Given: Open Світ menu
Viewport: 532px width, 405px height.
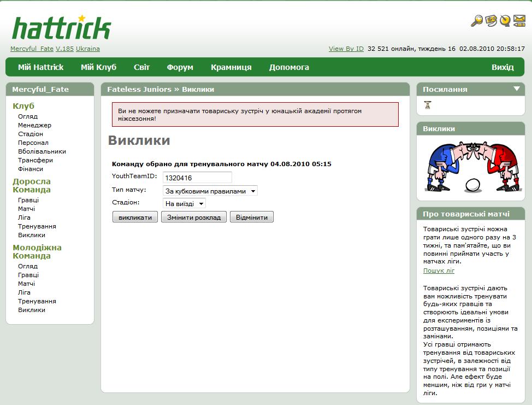Looking at the screenshot, I should tap(141, 67).
